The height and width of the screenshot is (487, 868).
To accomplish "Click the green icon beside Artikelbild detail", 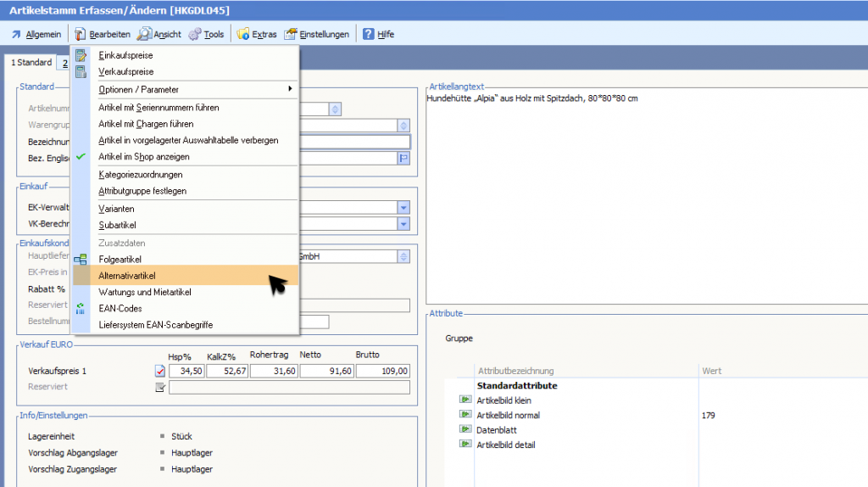I will point(465,445).
